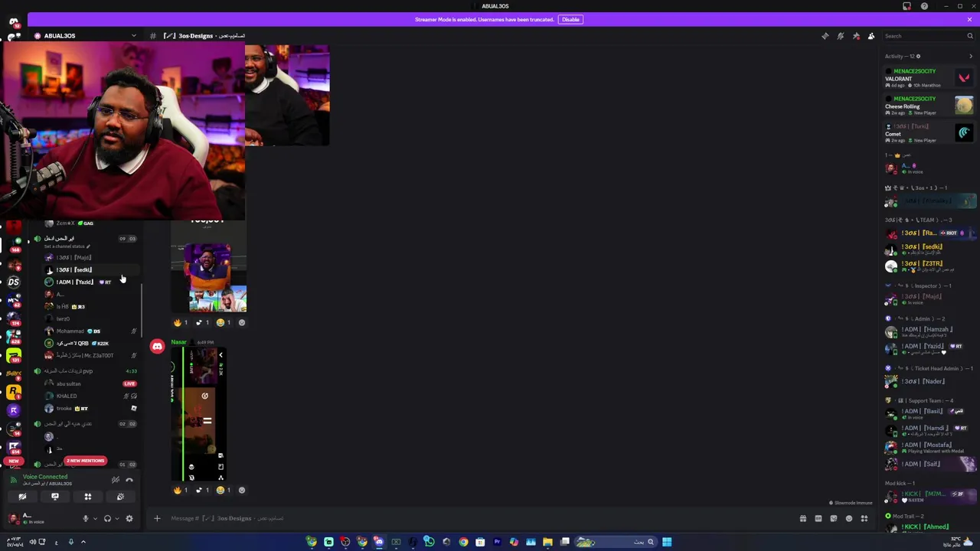Open the soundboard button
Screen dimensions: 980x551
[120, 497]
